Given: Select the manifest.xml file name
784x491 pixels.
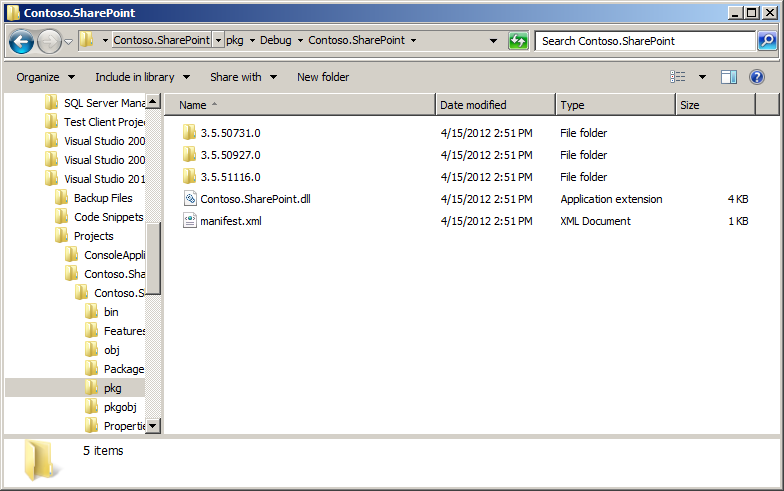Looking at the screenshot, I should point(230,221).
